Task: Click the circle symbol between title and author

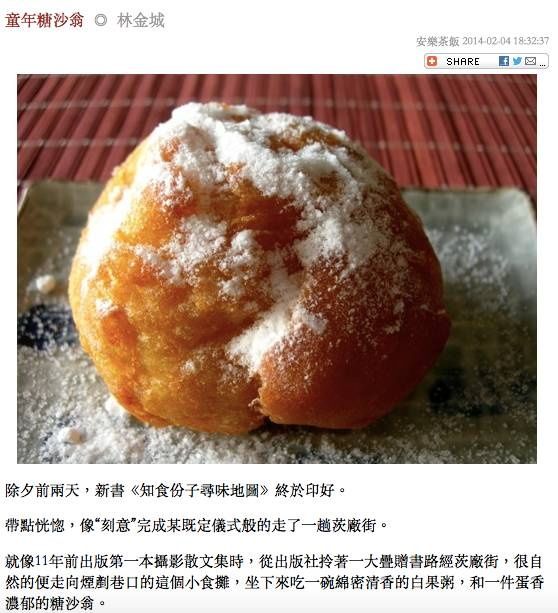Action: pyautogui.click(x=101, y=20)
